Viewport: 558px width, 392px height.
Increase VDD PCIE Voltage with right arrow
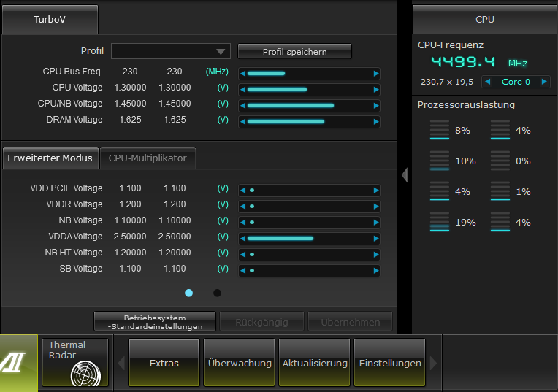coord(376,191)
